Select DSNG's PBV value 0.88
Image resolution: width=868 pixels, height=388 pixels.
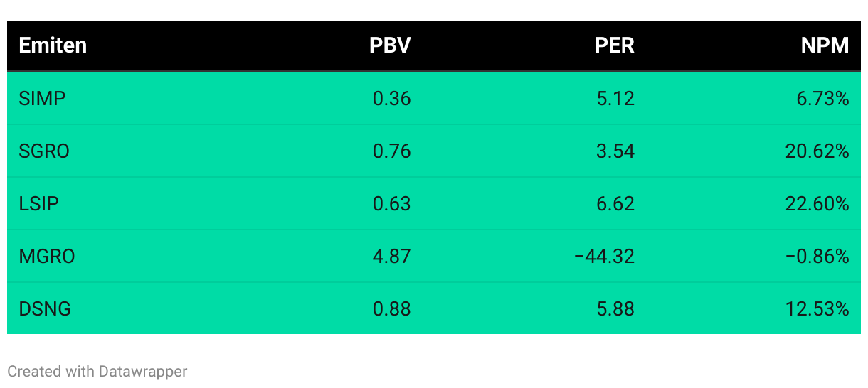coord(392,309)
